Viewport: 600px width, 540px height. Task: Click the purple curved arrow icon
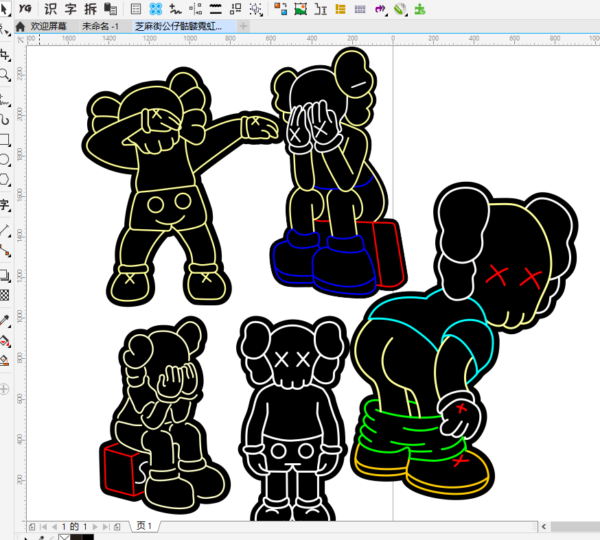(380, 8)
